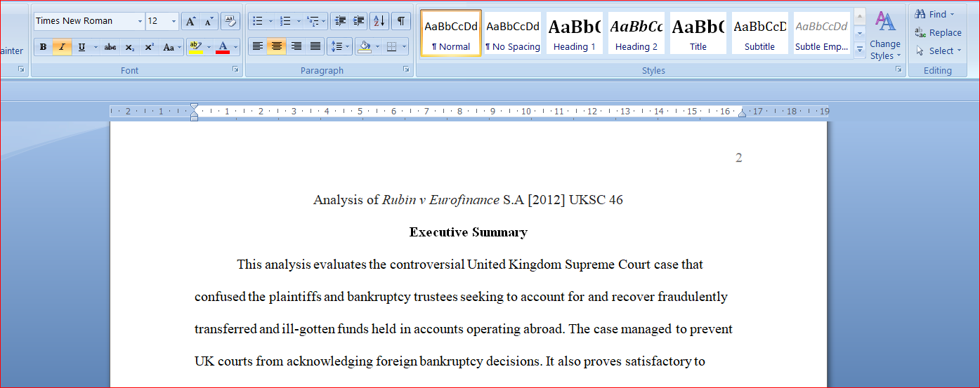Open the font color dropdown arrow
980x388 pixels.
click(x=235, y=47)
